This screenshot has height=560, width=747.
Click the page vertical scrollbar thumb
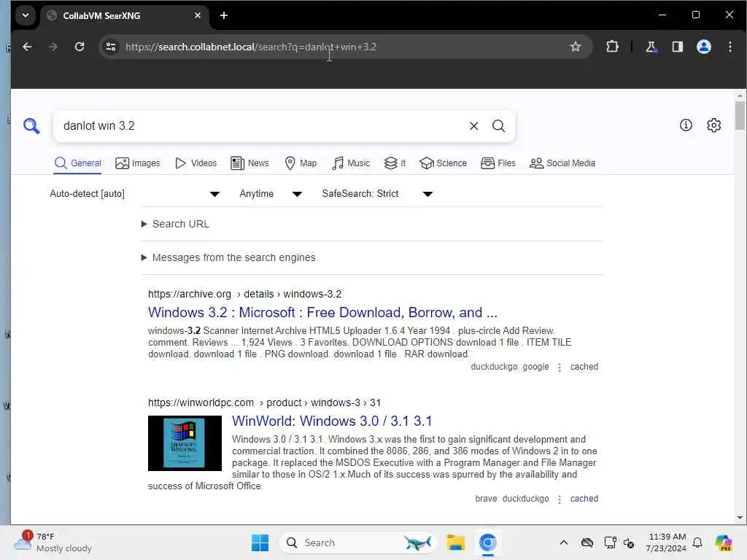point(740,115)
